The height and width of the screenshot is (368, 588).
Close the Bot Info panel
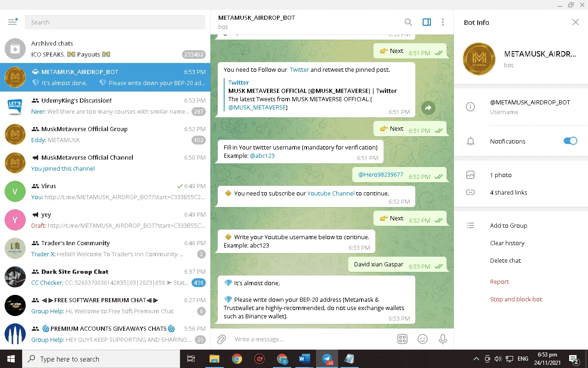point(576,22)
